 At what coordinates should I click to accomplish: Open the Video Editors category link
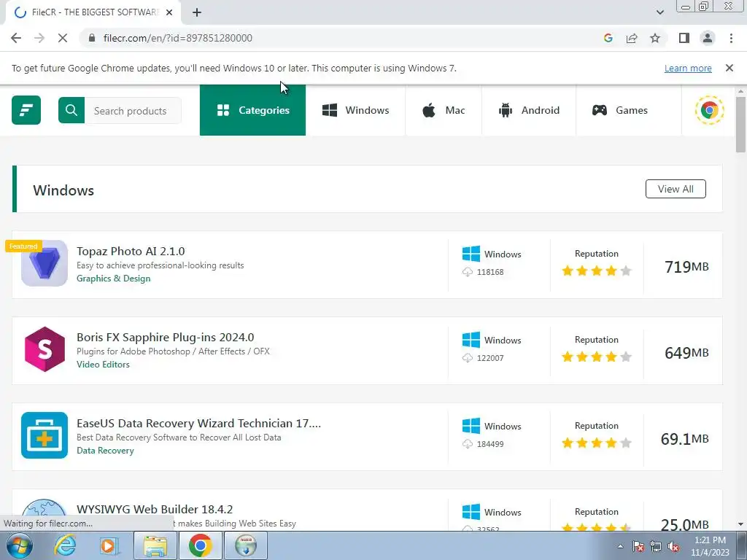pyautogui.click(x=103, y=365)
